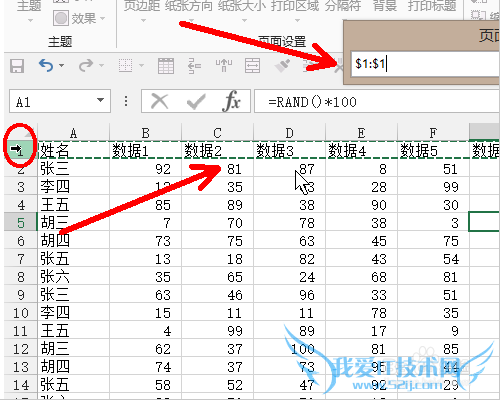Click cell E10 showing 78

click(361, 312)
